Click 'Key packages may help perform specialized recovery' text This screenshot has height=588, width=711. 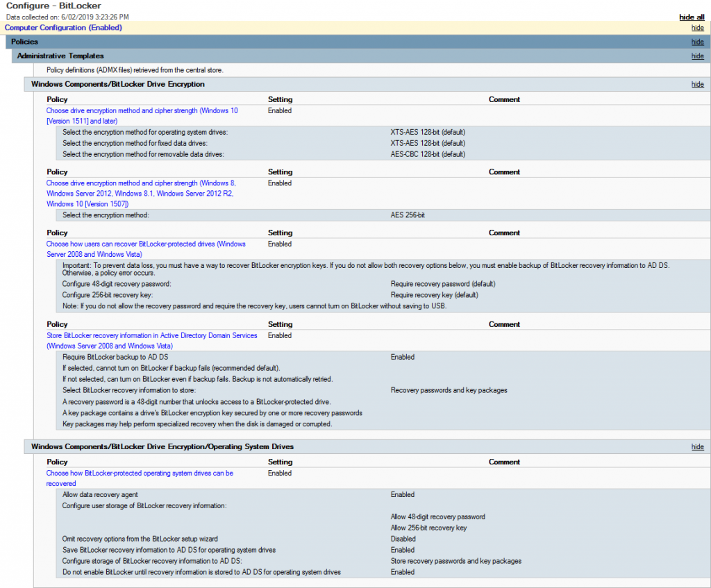(196, 424)
